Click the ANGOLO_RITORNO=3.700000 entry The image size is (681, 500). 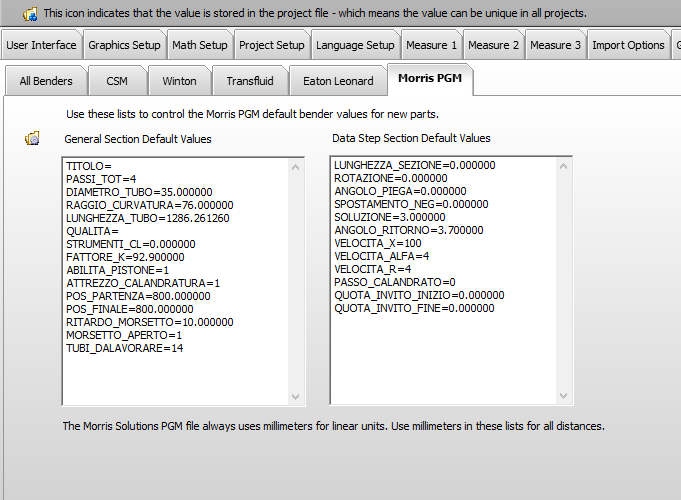point(409,231)
